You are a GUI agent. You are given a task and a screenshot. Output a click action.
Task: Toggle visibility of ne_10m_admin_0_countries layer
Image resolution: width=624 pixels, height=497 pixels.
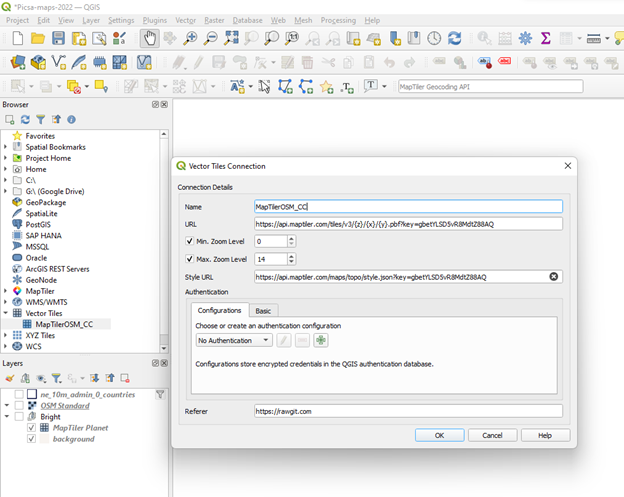pos(18,393)
